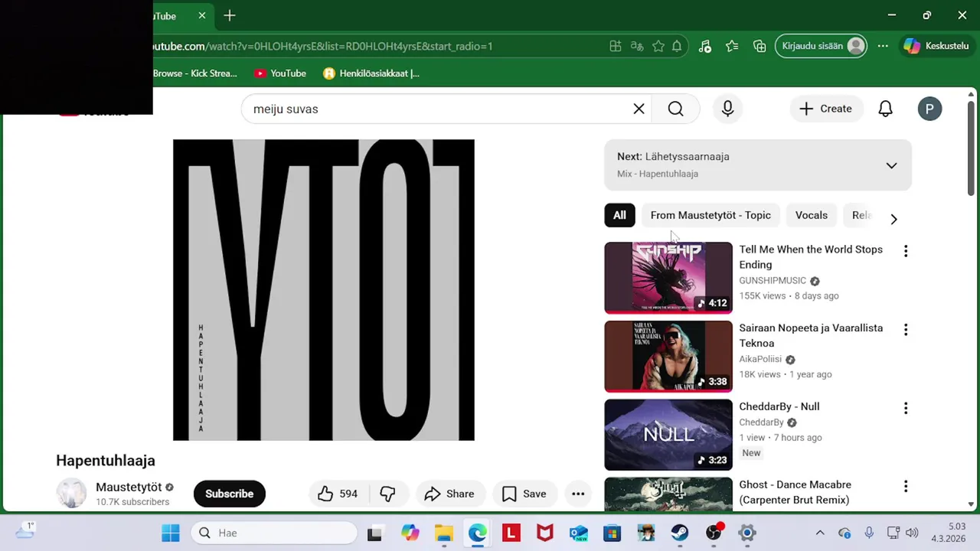The image size is (980, 551).
Task: Open volume control in system tray
Action: point(912,533)
